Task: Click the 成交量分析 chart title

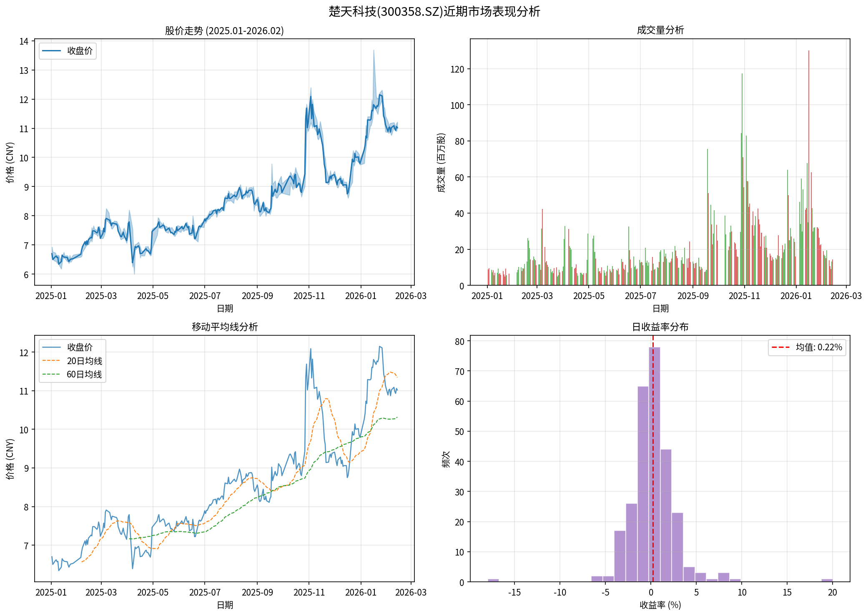Action: (x=660, y=30)
